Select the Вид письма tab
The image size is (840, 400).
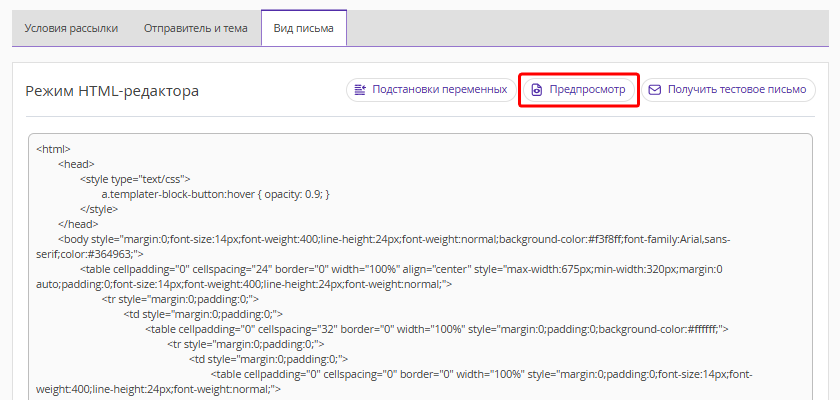[304, 28]
